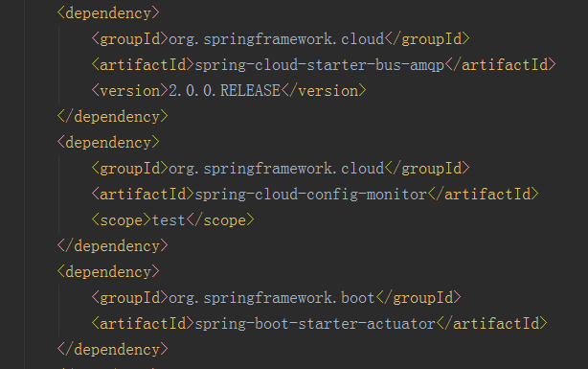
Task: Click closing artifactId tag after bus-amqp
Action: [500, 65]
